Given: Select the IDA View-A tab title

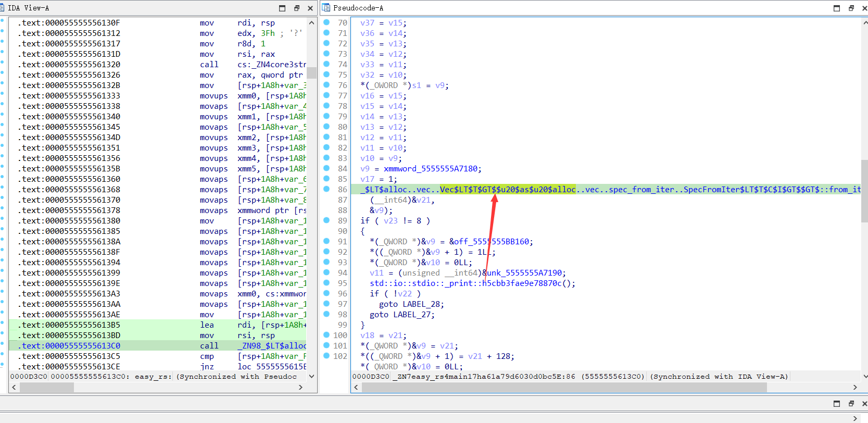Looking at the screenshot, I should click(x=29, y=8).
